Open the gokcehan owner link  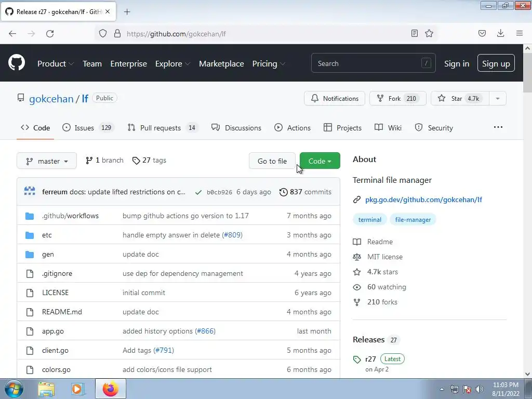pyautogui.click(x=51, y=99)
